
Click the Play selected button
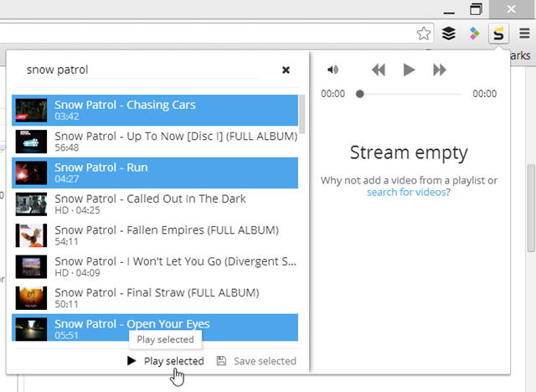[166, 361]
